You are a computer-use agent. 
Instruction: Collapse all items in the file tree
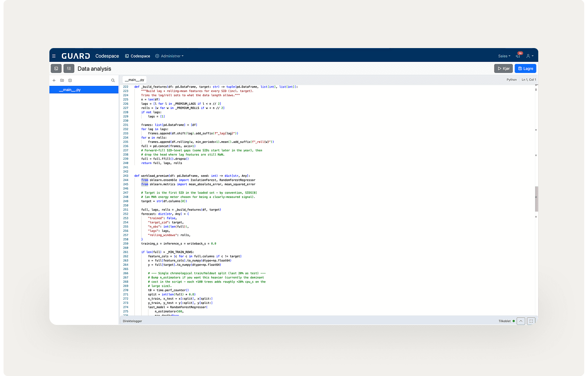70,80
